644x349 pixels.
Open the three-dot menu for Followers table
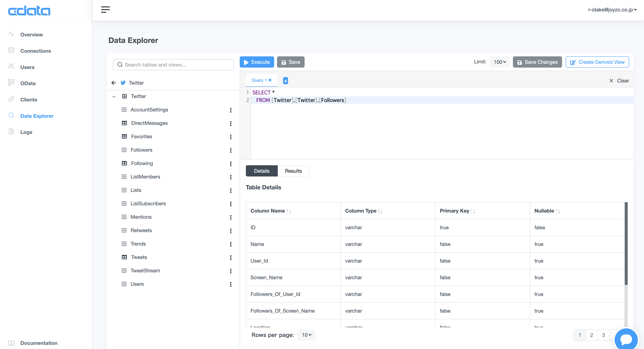click(x=230, y=150)
